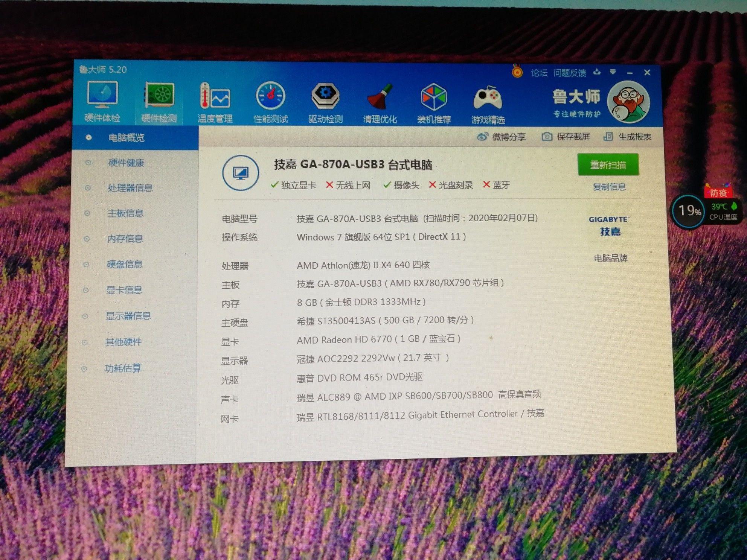The width and height of the screenshot is (747, 560).
Task: Click 希捷 ST3500413AS hard disk value
Action: coord(385,320)
